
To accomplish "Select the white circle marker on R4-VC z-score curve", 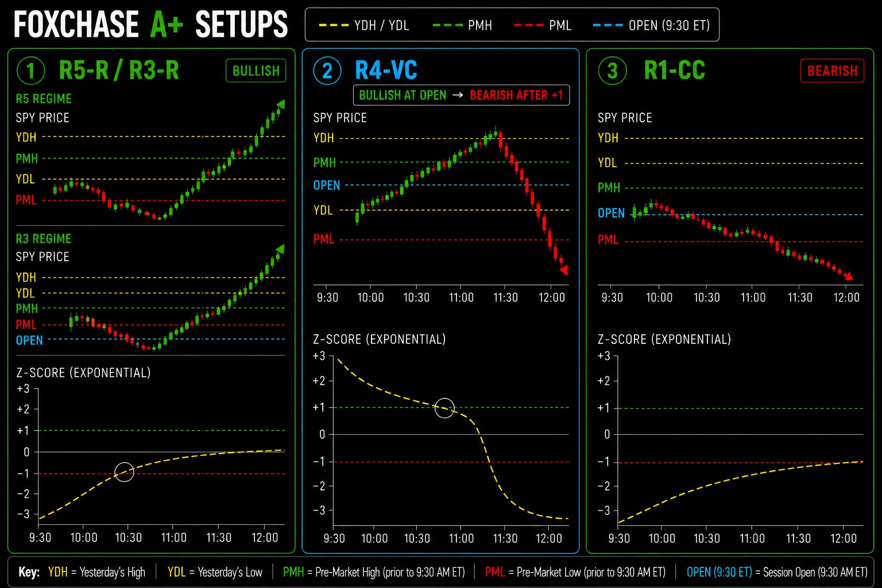I will pos(444,408).
